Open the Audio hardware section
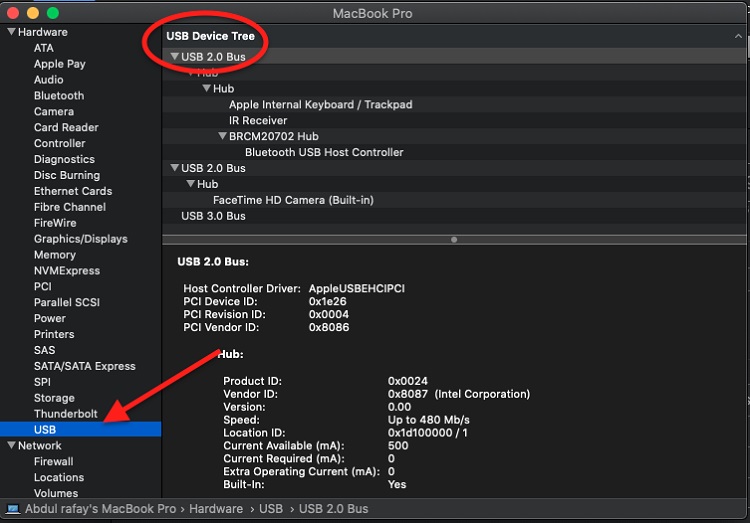This screenshot has width=750, height=523. click(x=48, y=79)
